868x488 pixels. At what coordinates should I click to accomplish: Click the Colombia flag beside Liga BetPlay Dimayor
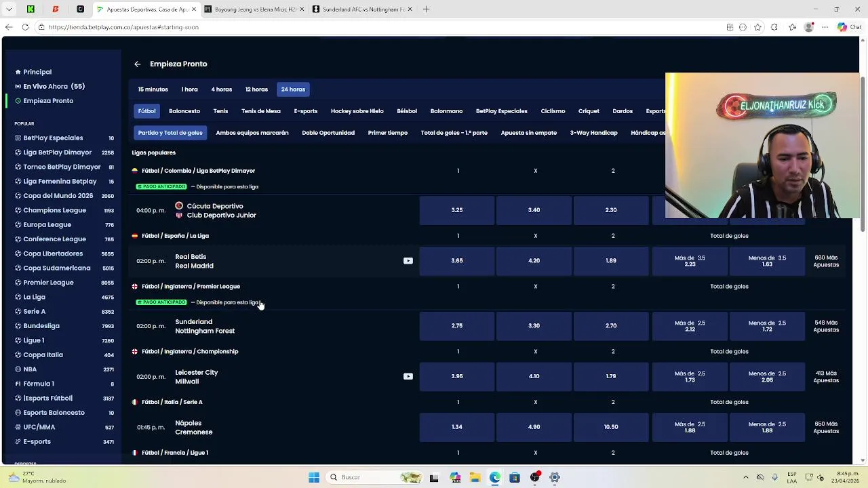(134, 171)
